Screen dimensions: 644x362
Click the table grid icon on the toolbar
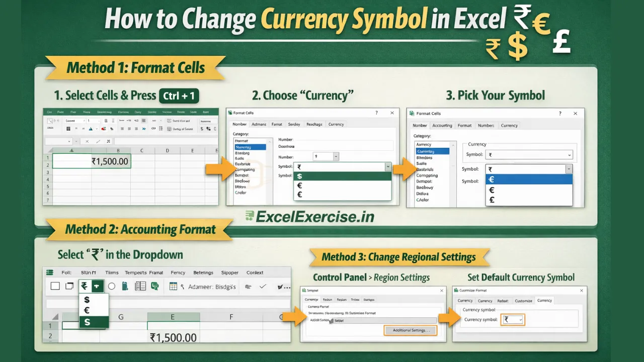coord(173,286)
